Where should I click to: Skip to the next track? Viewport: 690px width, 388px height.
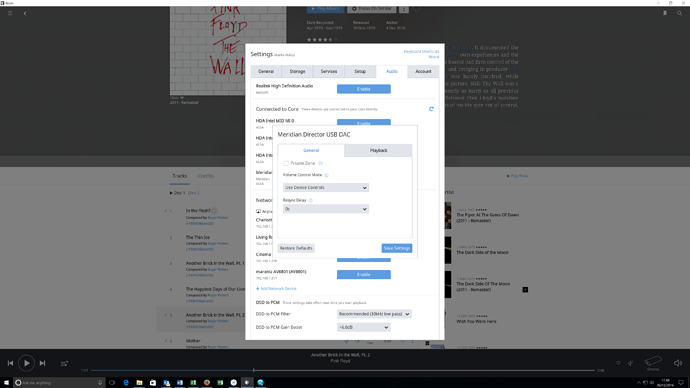[x=42, y=363]
